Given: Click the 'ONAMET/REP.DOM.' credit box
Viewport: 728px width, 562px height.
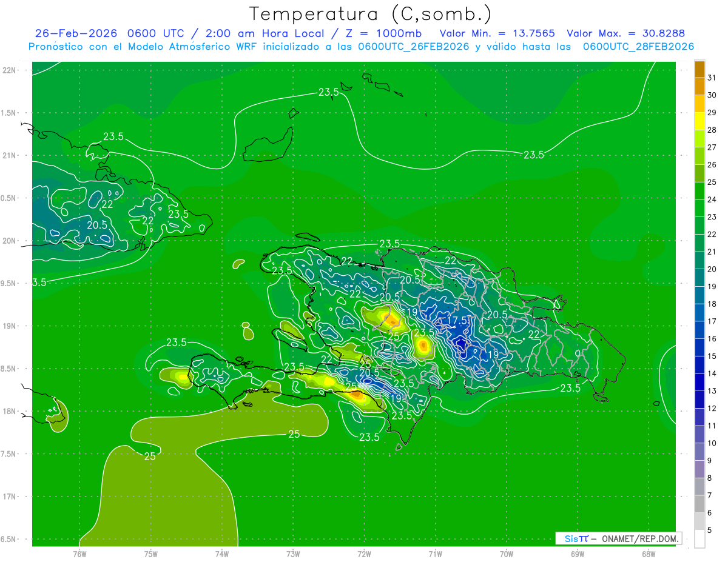Looking at the screenshot, I should tap(618, 538).
